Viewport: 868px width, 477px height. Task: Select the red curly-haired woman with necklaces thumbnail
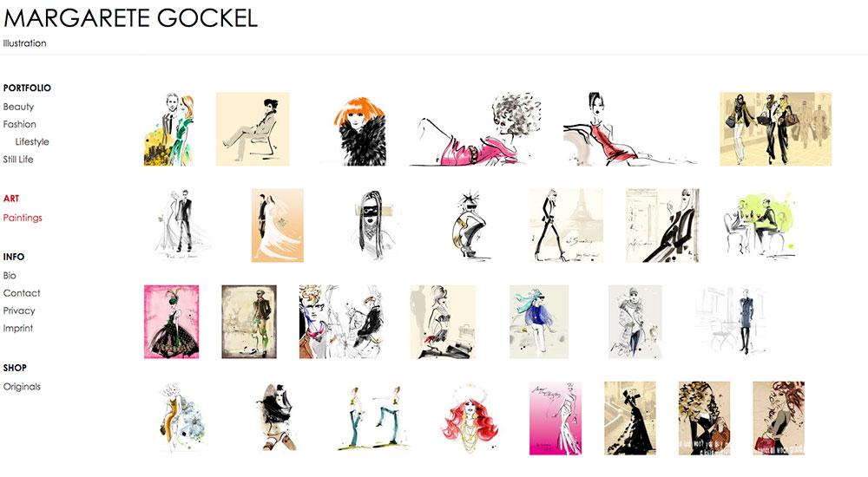click(470, 418)
